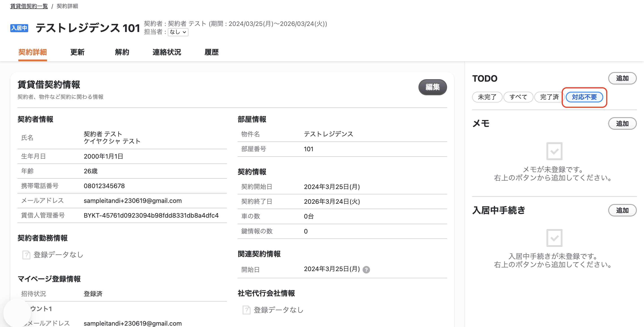Filter TODO by 未完了
This screenshot has height=327, width=644.
(487, 97)
